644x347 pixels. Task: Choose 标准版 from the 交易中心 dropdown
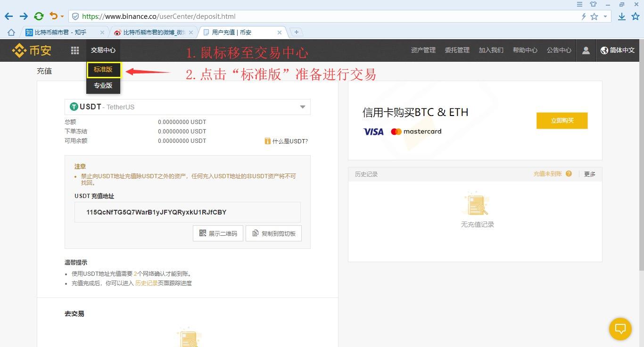point(104,70)
